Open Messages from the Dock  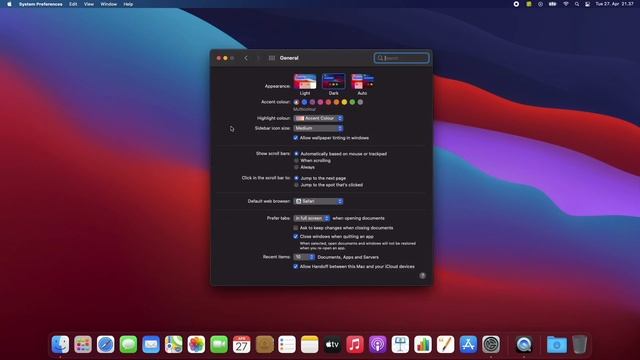point(128,344)
